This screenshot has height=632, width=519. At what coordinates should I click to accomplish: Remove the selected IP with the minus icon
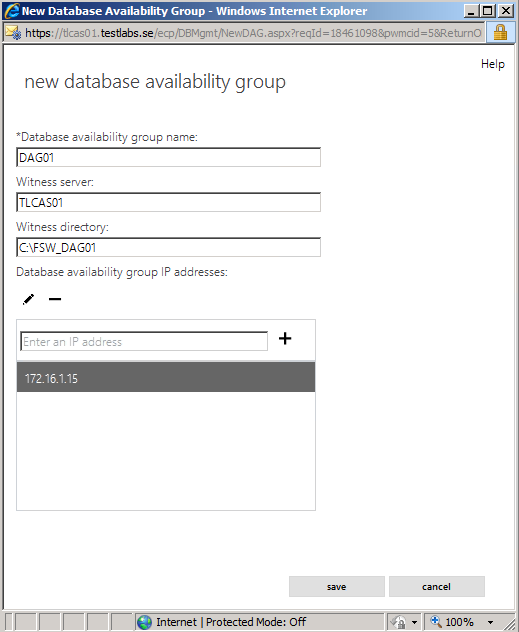[55, 299]
